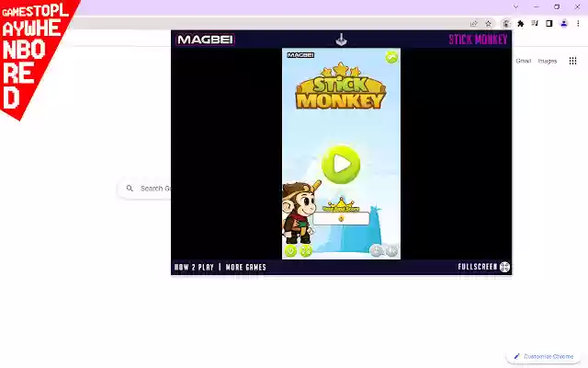Click the Stick Monkey game logo
This screenshot has height=368, width=588.
[341, 87]
